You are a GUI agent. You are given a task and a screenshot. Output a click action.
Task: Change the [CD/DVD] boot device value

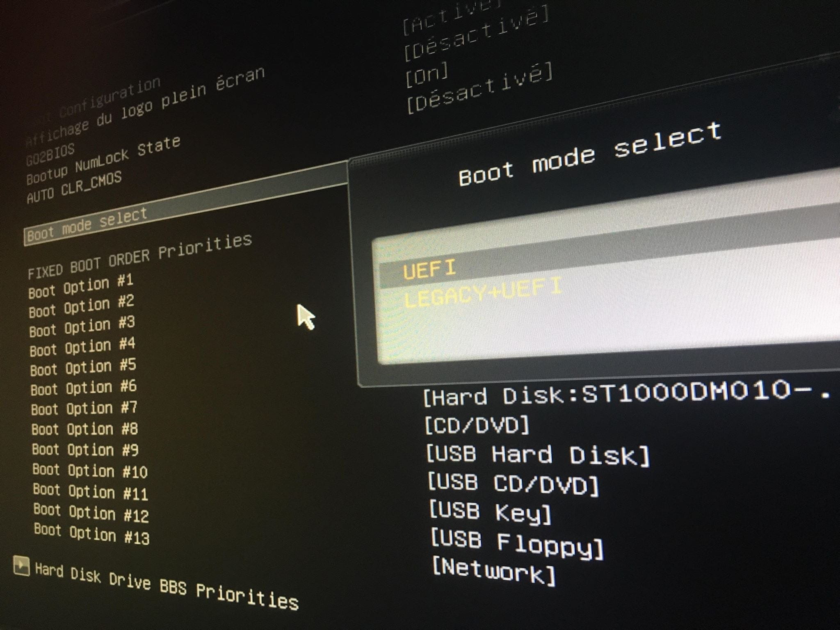(477, 425)
